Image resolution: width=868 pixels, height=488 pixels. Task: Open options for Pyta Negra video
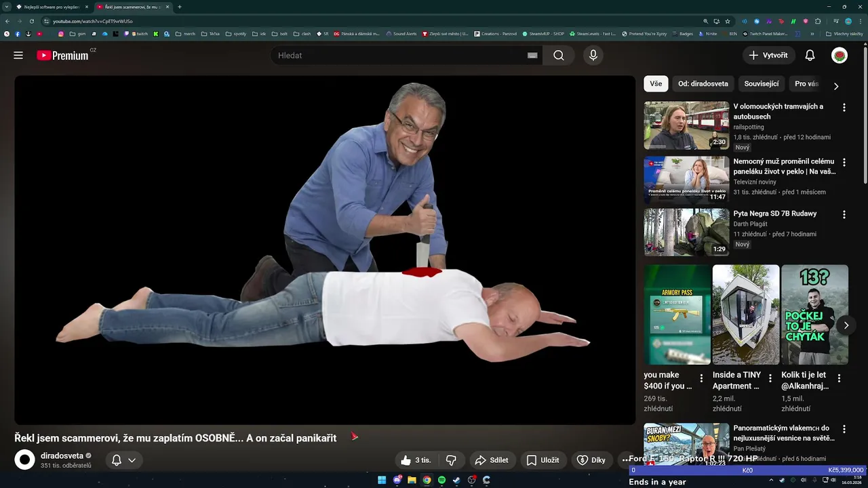coord(844,215)
